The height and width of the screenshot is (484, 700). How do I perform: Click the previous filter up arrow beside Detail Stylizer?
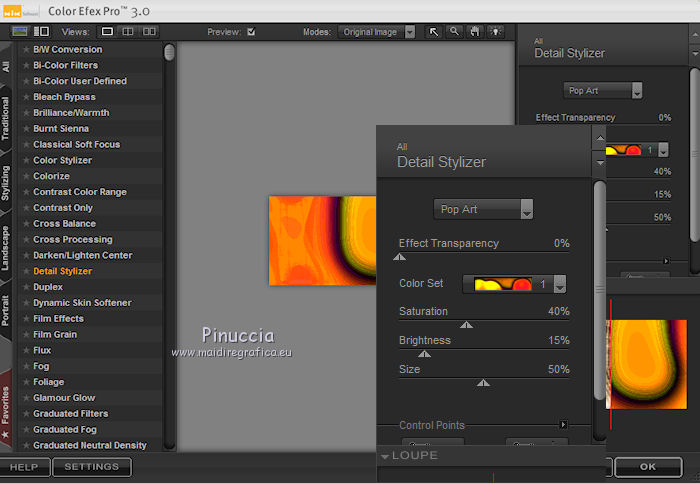click(600, 138)
